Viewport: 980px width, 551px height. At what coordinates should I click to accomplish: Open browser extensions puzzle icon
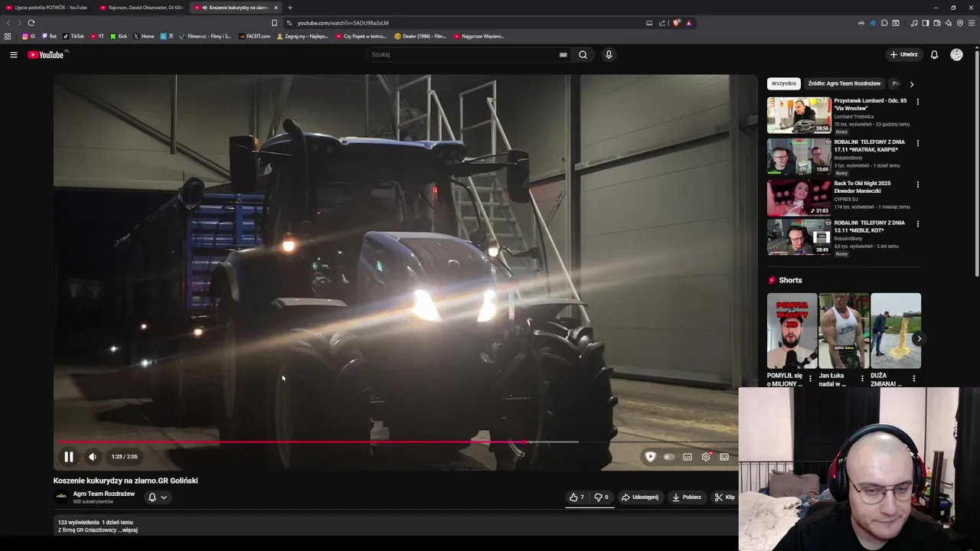(884, 23)
